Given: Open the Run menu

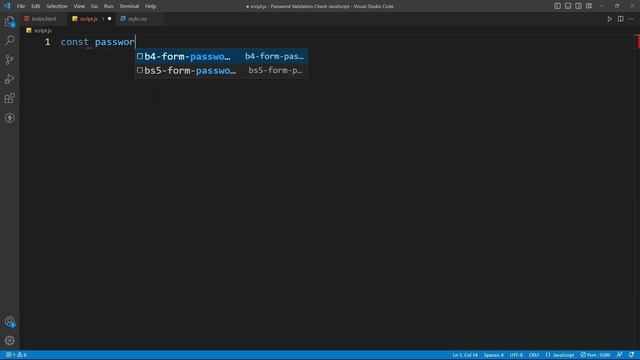Looking at the screenshot, I should [x=109, y=6].
